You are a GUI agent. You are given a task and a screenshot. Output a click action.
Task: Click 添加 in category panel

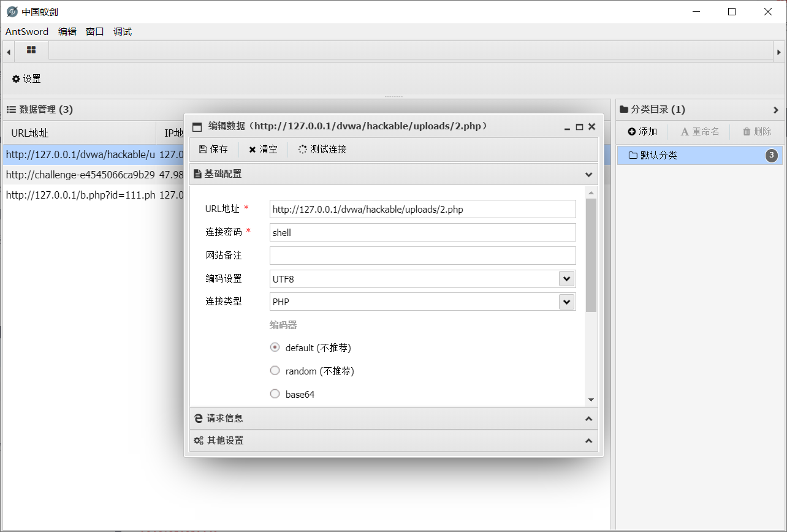point(642,131)
